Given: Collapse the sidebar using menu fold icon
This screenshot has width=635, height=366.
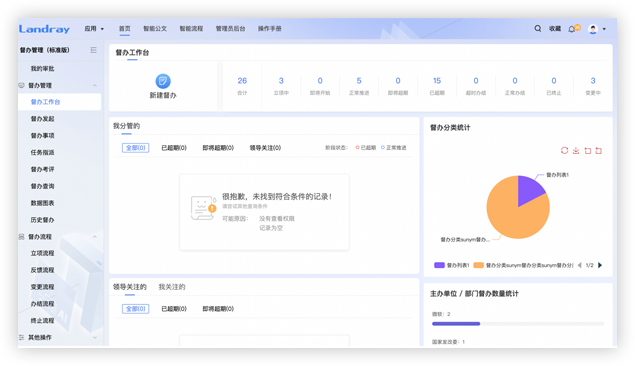Looking at the screenshot, I should tap(94, 50).
